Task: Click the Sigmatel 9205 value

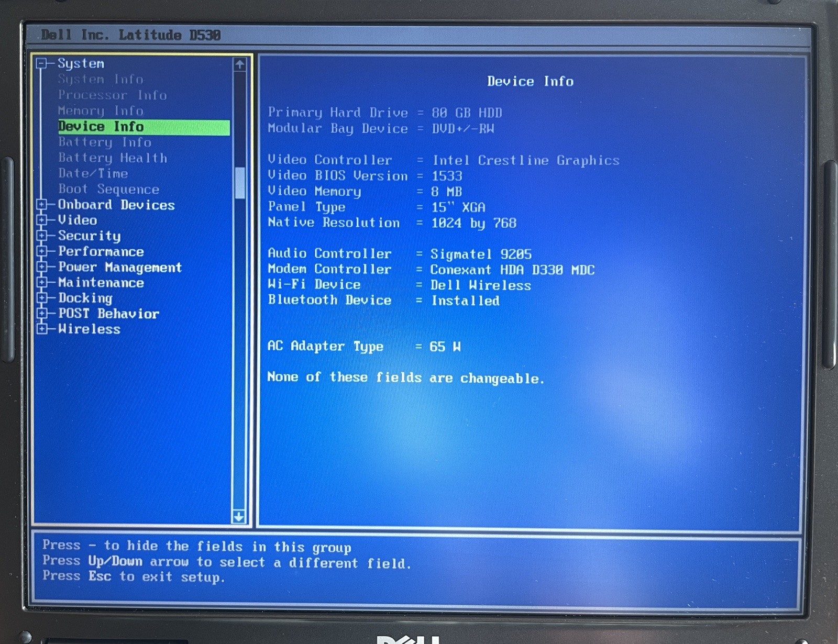Action: pyautogui.click(x=481, y=254)
